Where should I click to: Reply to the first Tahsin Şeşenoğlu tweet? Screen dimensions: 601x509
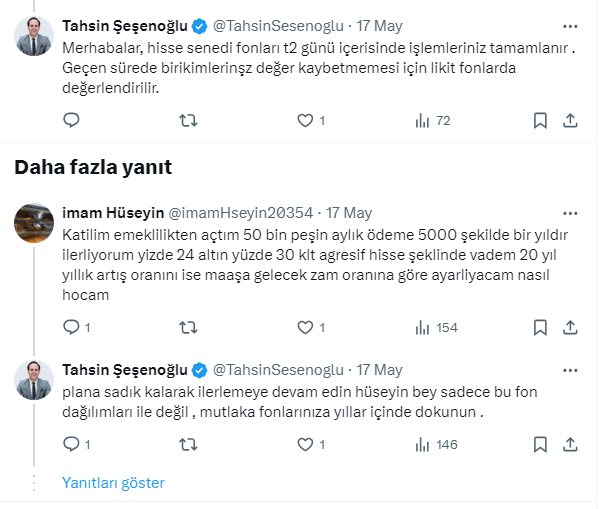[x=71, y=121]
